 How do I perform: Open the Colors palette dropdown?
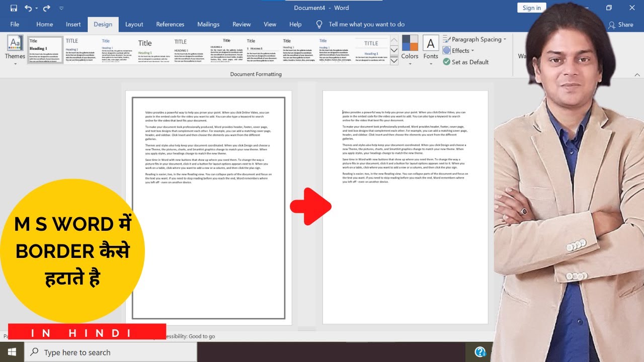click(410, 50)
